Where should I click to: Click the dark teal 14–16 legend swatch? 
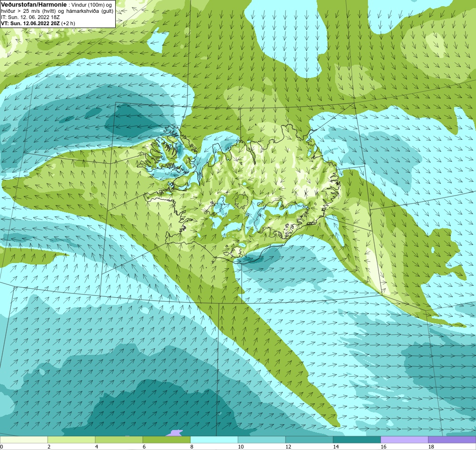point(357,440)
